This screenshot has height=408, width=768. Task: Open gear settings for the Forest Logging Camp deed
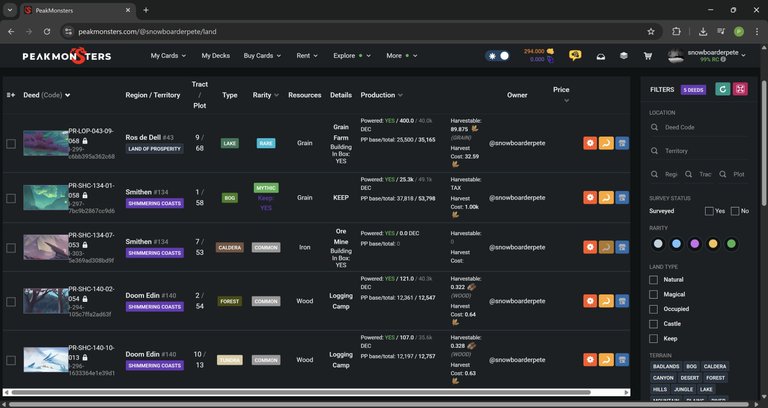[x=590, y=301]
